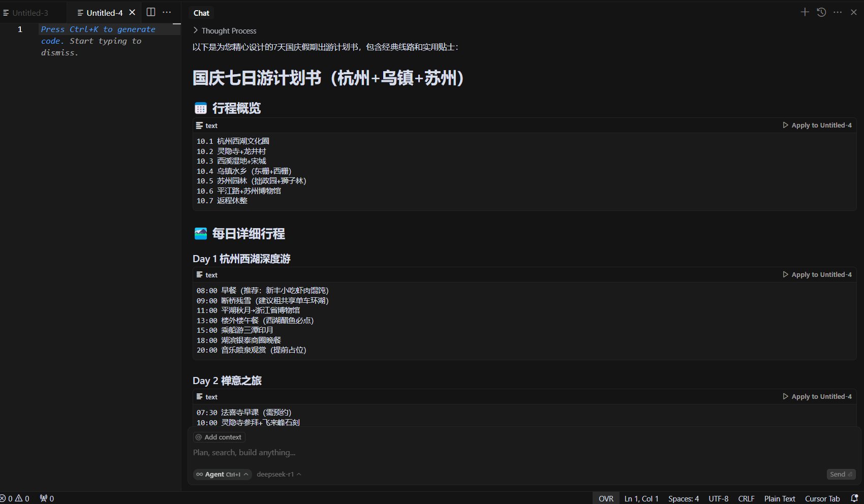This screenshot has height=504, width=864.
Task: Open editor more actions ellipsis menu
Action: click(167, 12)
